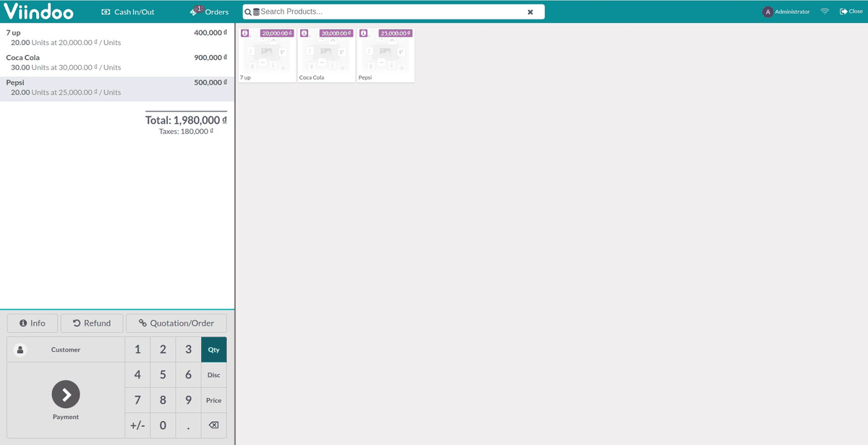
Task: Open Quotation/Order selector
Action: (x=176, y=323)
